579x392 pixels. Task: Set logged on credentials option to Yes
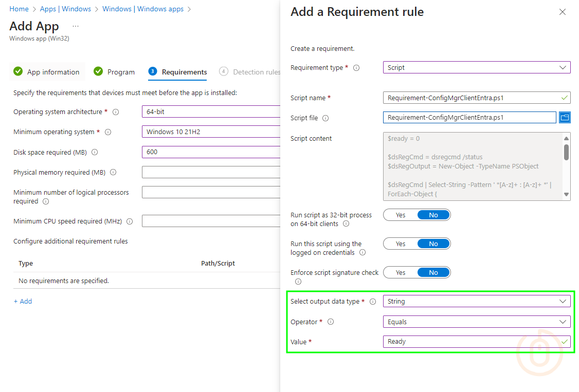tap(401, 244)
